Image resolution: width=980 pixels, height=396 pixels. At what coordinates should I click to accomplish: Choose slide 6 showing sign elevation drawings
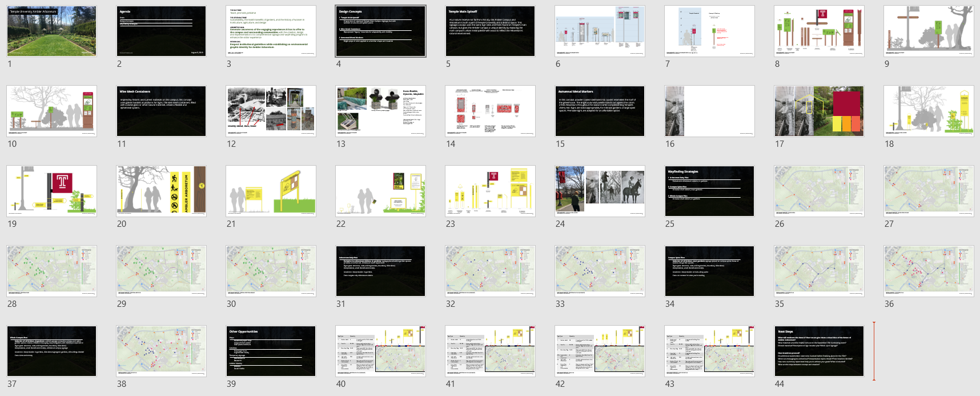pos(600,31)
